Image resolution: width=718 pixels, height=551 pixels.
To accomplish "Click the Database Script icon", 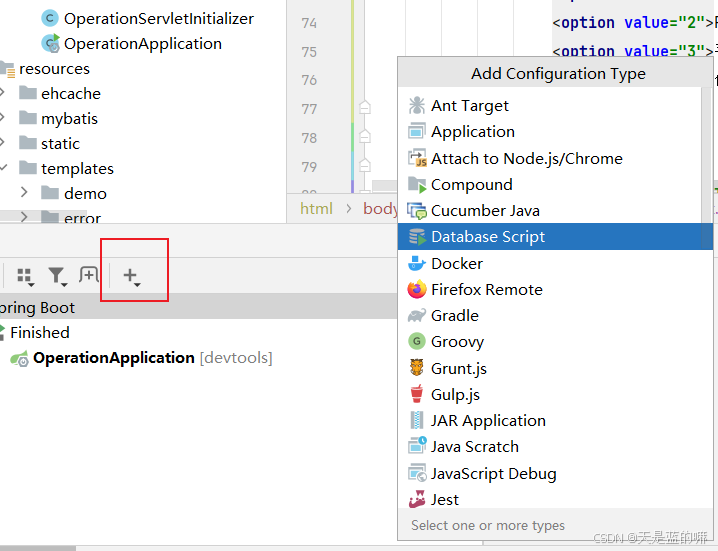I will (417, 237).
